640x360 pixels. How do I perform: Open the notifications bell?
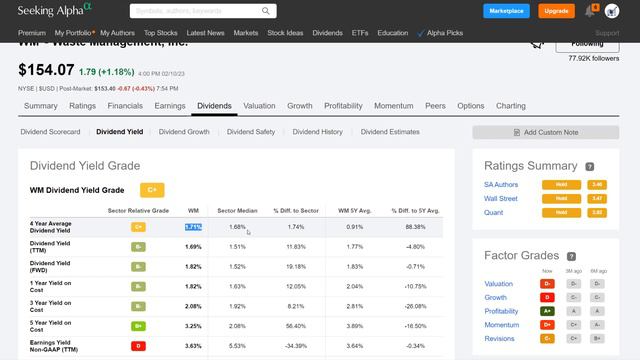590,11
